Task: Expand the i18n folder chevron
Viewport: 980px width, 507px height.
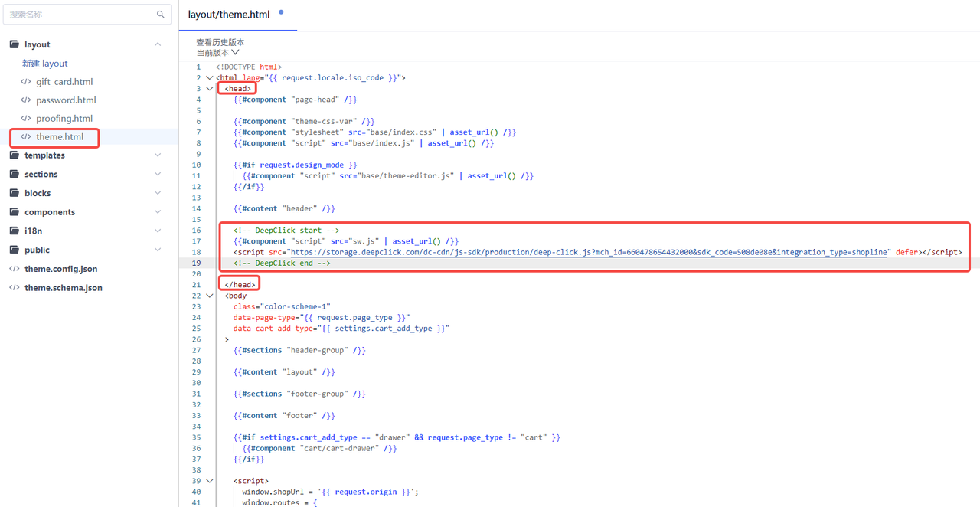Action: point(158,231)
